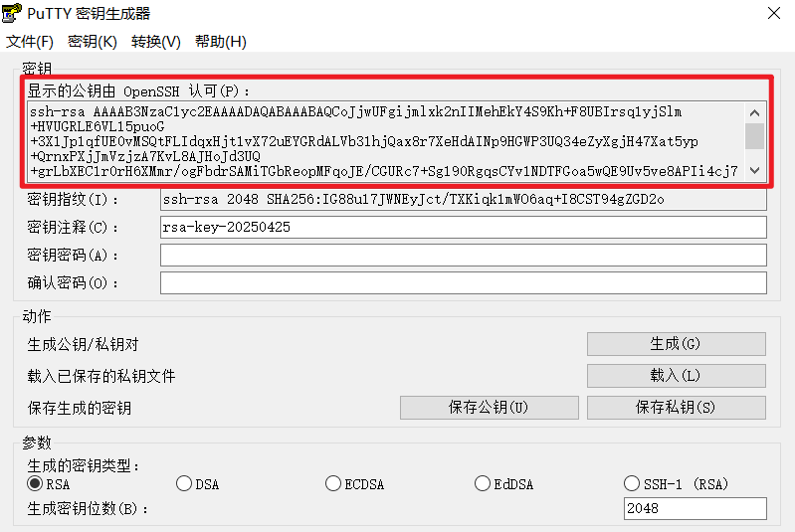Open the 密钥(K) menu
The image size is (795, 532).
[x=93, y=42]
